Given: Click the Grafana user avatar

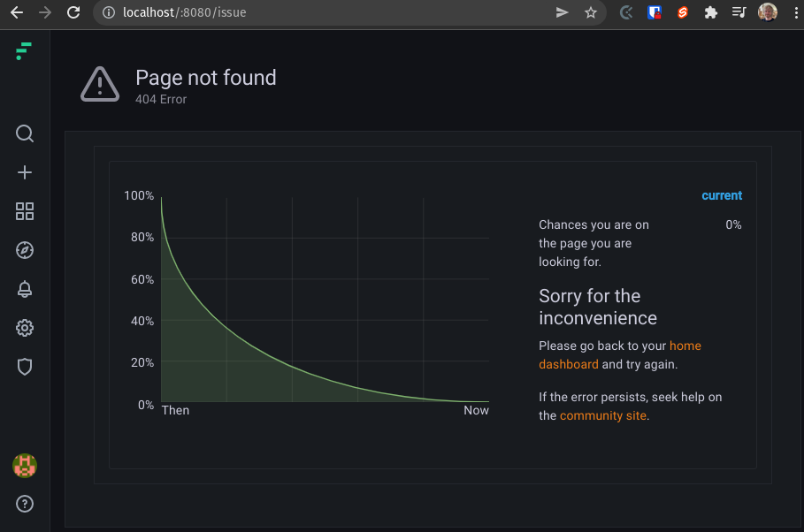Looking at the screenshot, I should [24, 466].
